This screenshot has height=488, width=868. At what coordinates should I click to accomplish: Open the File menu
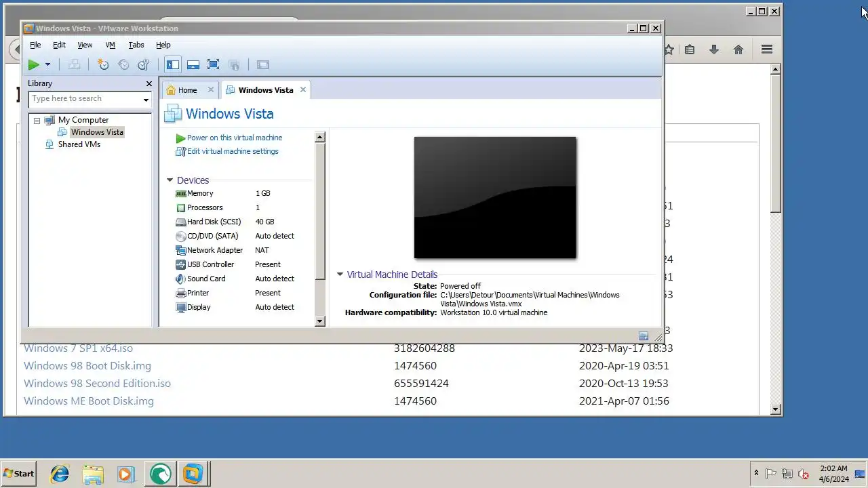[x=35, y=45]
